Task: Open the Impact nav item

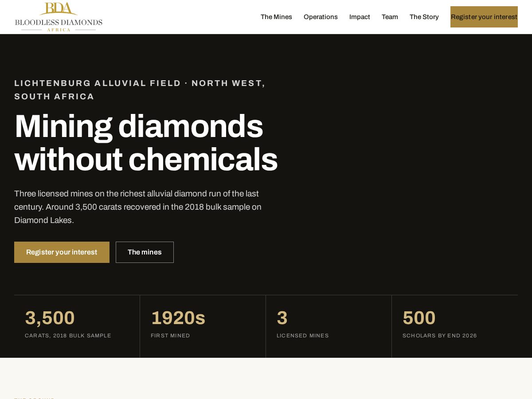Action: coord(360,17)
